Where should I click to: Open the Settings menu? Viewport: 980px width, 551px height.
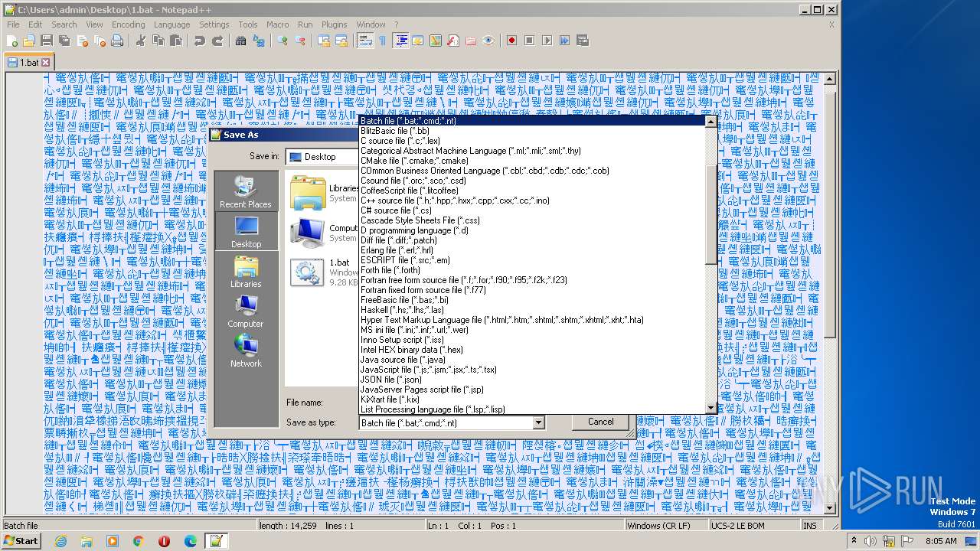click(x=214, y=24)
